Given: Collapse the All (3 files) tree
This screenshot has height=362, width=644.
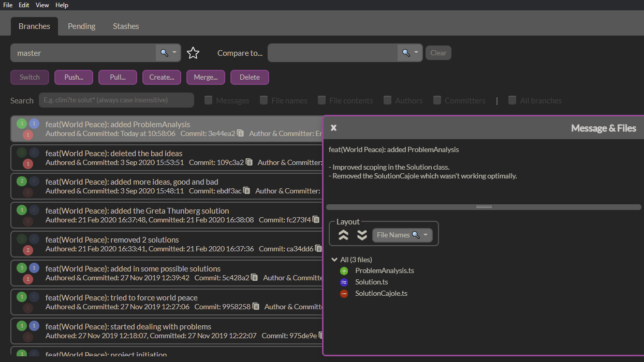Looking at the screenshot, I should [x=334, y=259].
